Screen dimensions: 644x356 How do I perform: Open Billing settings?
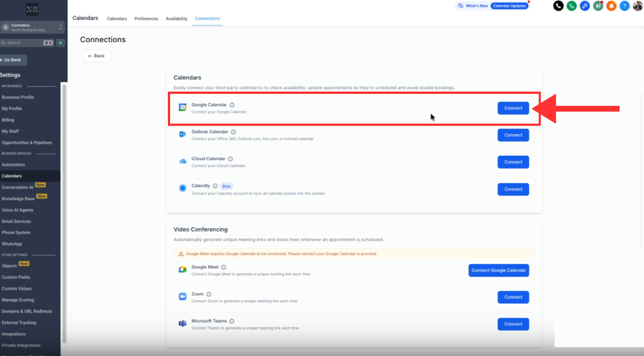point(8,120)
